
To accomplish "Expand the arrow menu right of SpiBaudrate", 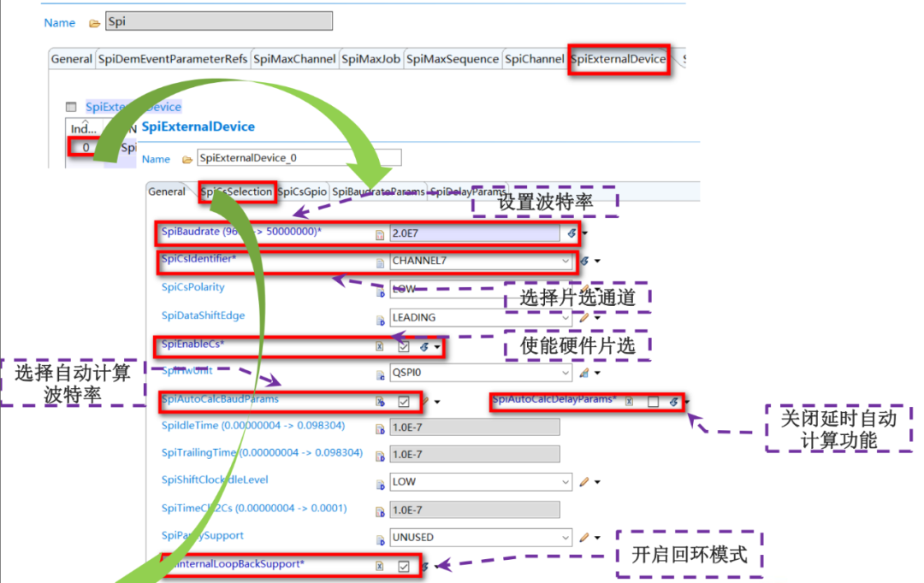I will coord(584,233).
